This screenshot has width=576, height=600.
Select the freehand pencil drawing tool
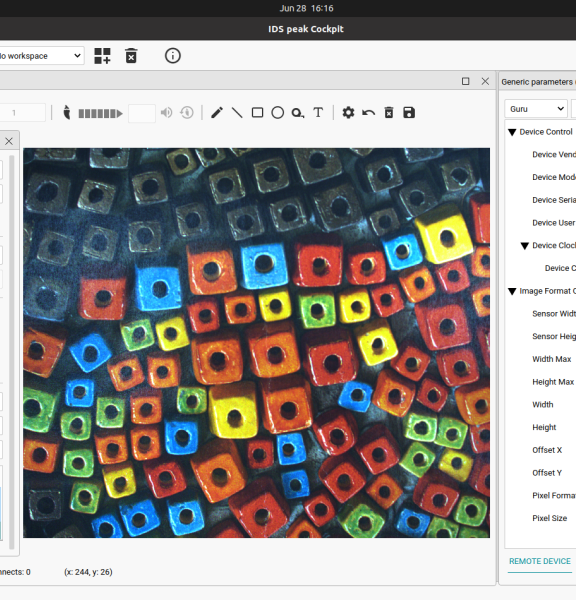click(217, 112)
